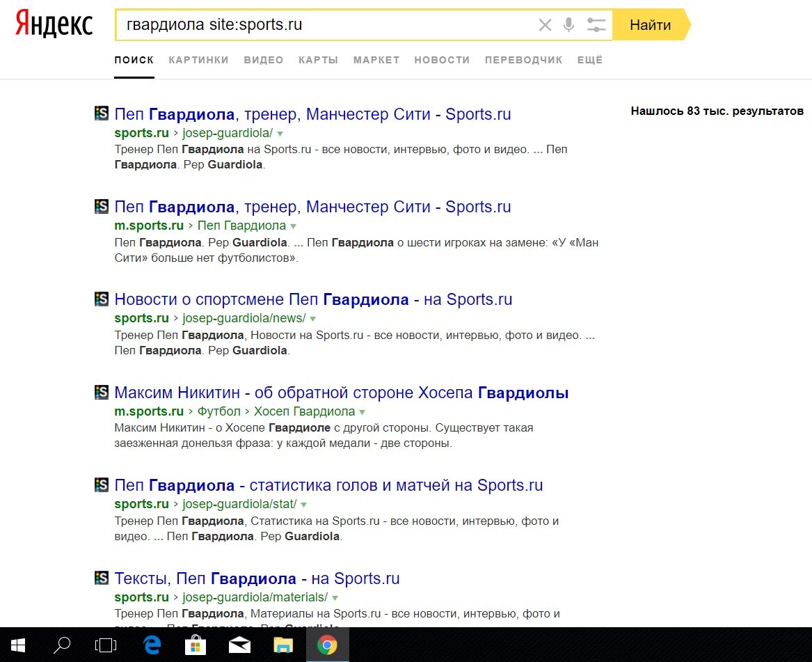Open the Переводчик tab
Viewport: 812px width, 662px height.
tap(523, 60)
